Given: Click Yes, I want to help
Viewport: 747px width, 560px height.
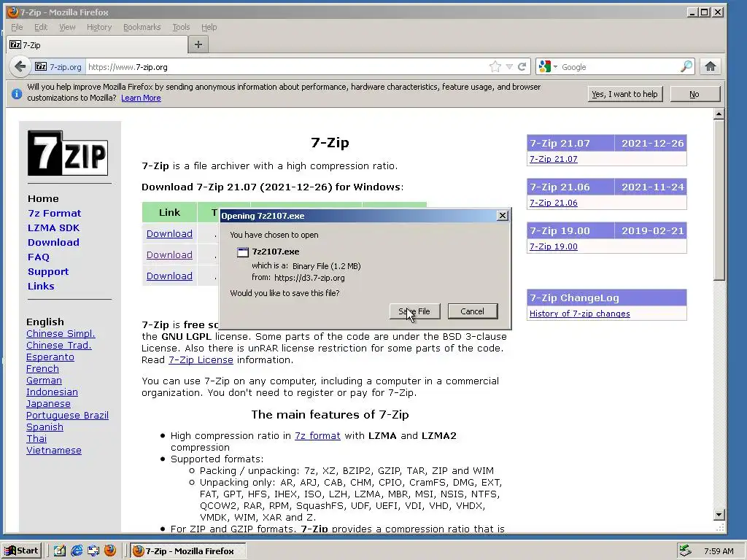Looking at the screenshot, I should coord(624,94).
